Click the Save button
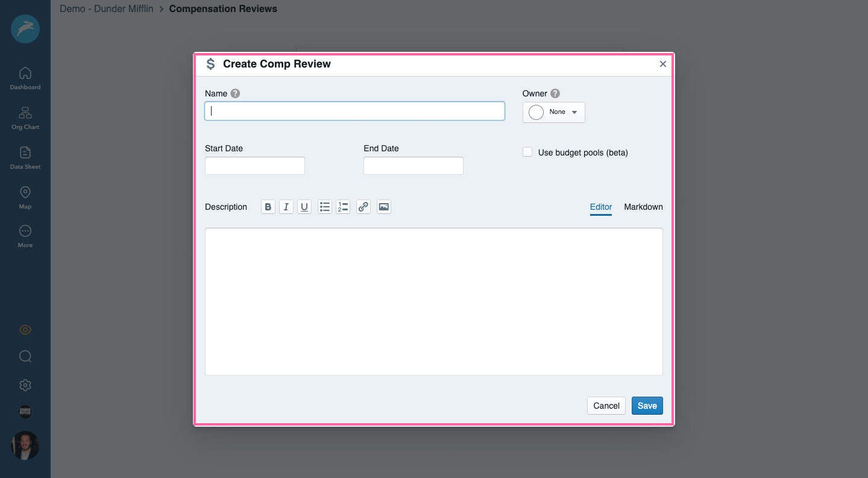Viewport: 868px width, 478px height. click(x=647, y=406)
